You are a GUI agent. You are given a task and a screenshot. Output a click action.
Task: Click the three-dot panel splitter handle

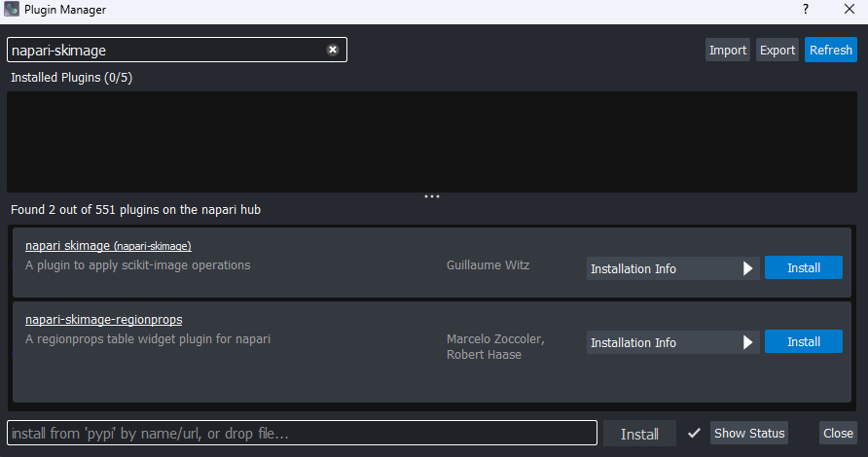click(432, 196)
